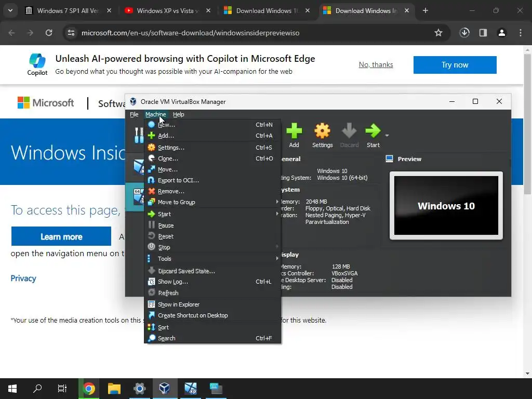Choose Search in Machine menu
The image size is (532, 399).
point(212,338)
